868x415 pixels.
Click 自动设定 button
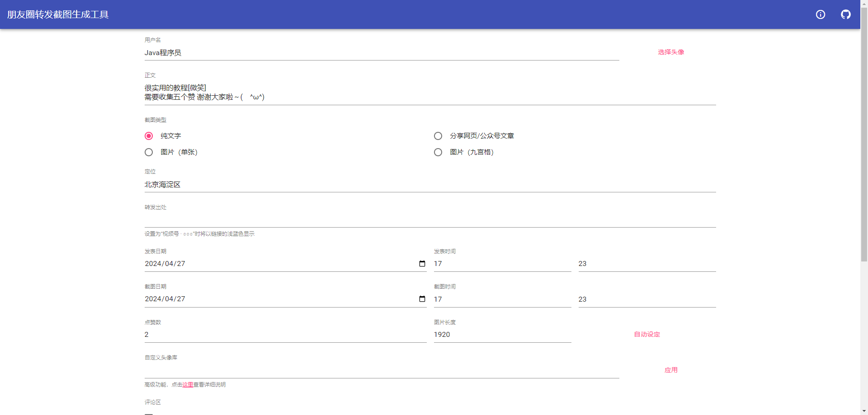647,334
